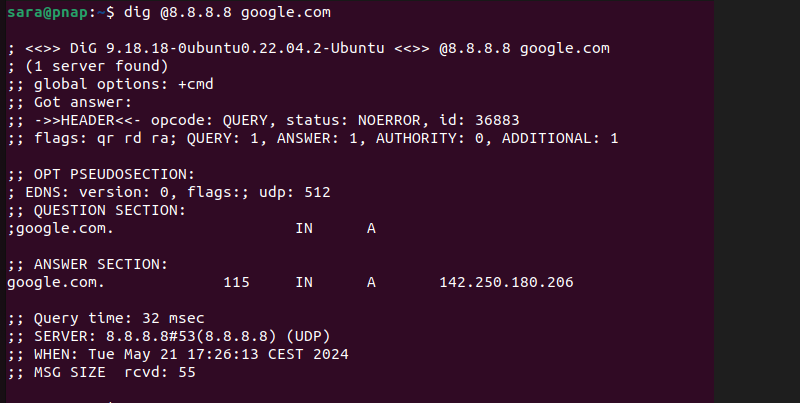Click the SERVER 8.8.8.8#53 line
The image size is (800, 403).
click(x=168, y=336)
